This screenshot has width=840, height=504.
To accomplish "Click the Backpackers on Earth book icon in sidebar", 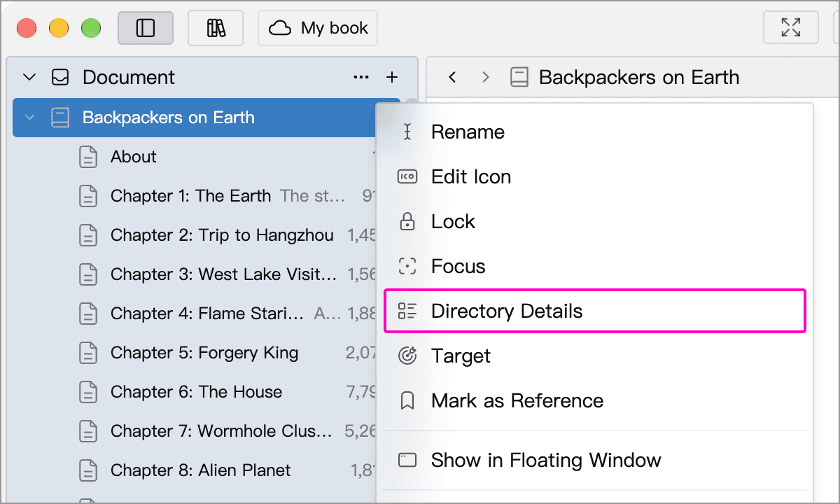I will point(59,118).
